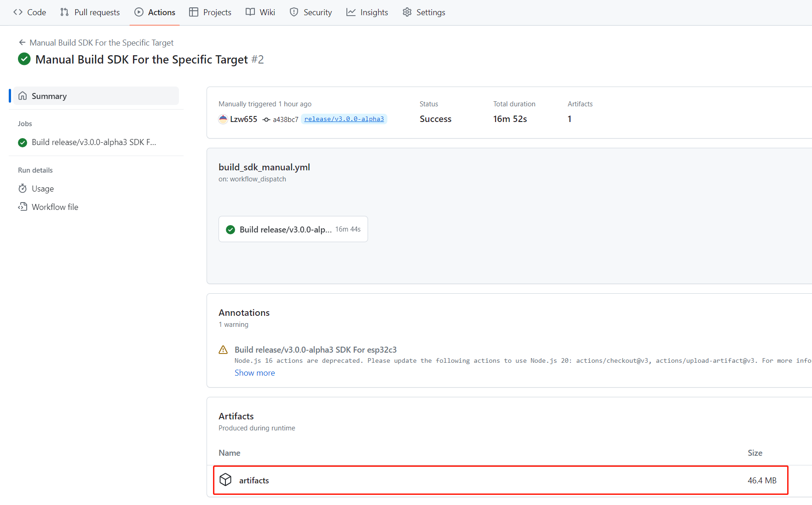Switch to the Pull requests tab
The width and height of the screenshot is (812, 505).
click(90, 12)
